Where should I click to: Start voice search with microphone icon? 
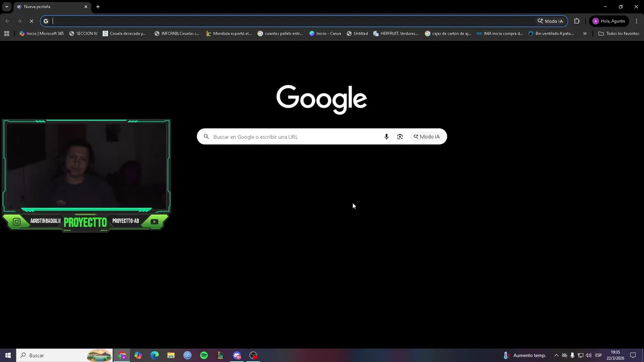(386, 137)
